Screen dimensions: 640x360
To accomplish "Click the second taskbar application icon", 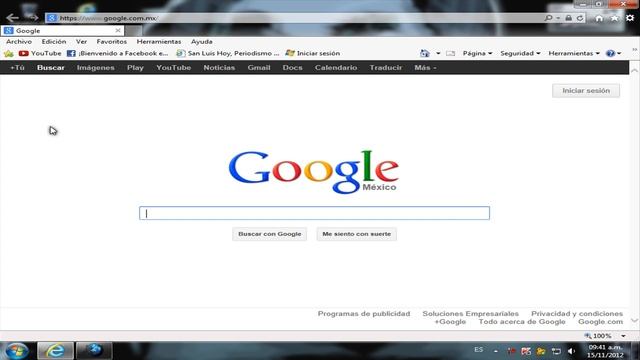I will 94,351.
